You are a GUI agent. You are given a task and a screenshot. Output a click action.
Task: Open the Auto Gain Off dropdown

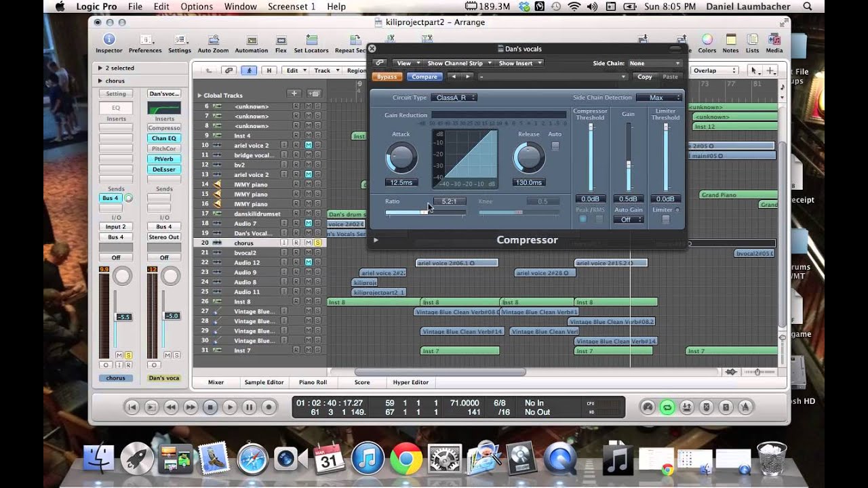point(629,220)
